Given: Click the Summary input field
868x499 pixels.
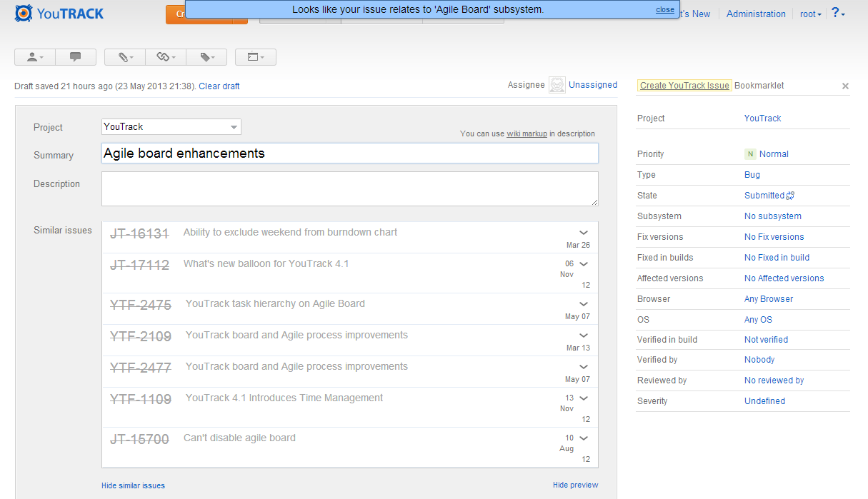Looking at the screenshot, I should (350, 153).
